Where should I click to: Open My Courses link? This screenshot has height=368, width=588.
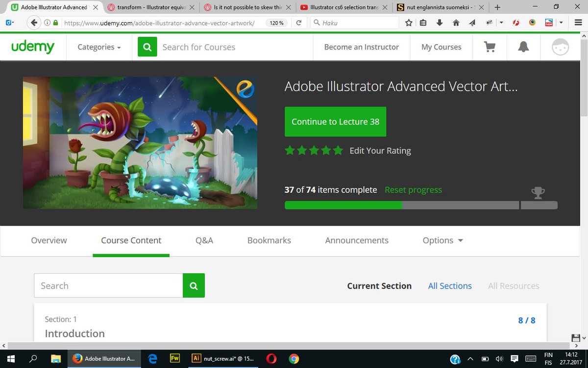point(441,47)
